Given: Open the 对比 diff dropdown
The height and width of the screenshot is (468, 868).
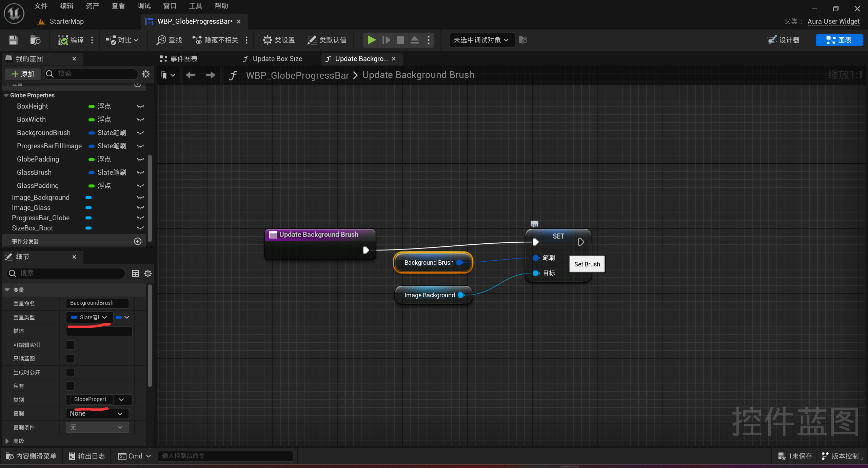Looking at the screenshot, I should [x=122, y=40].
